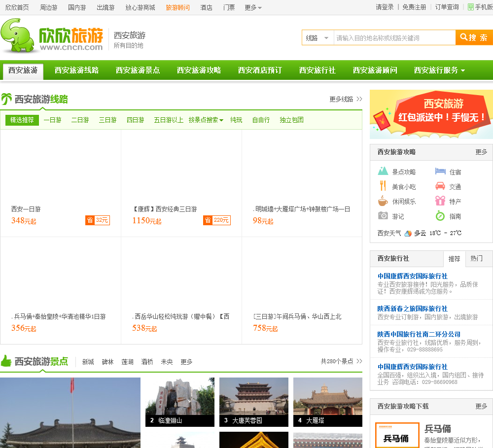Click the 指南 compass icon
493x448 pixels.
coord(440,216)
